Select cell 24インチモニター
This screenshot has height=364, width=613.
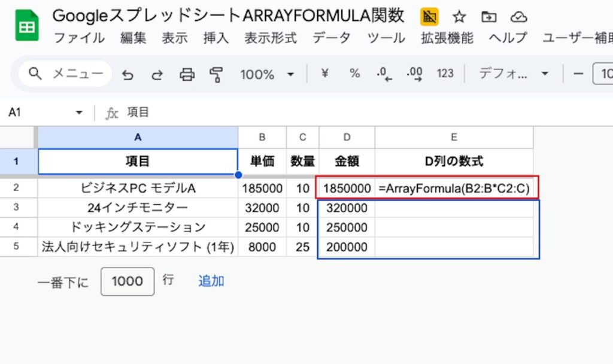pyautogui.click(x=138, y=208)
